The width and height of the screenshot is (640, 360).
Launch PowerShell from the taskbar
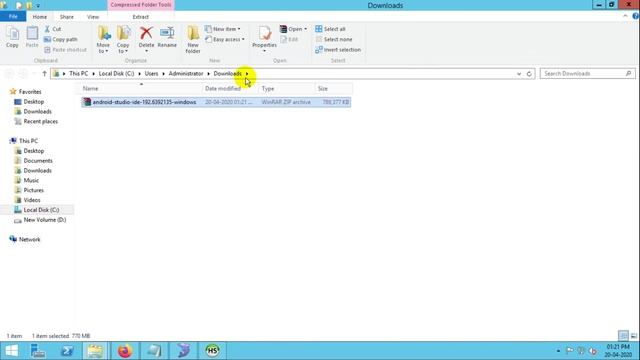click(67, 351)
